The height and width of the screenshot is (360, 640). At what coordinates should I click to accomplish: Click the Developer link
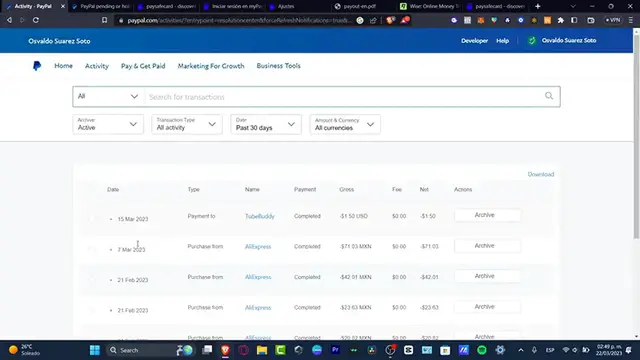pyautogui.click(x=474, y=41)
